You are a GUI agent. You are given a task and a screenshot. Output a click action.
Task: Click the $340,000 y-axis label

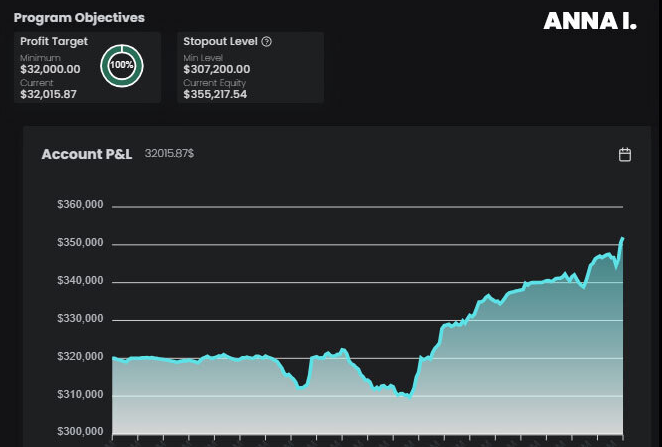click(x=81, y=282)
